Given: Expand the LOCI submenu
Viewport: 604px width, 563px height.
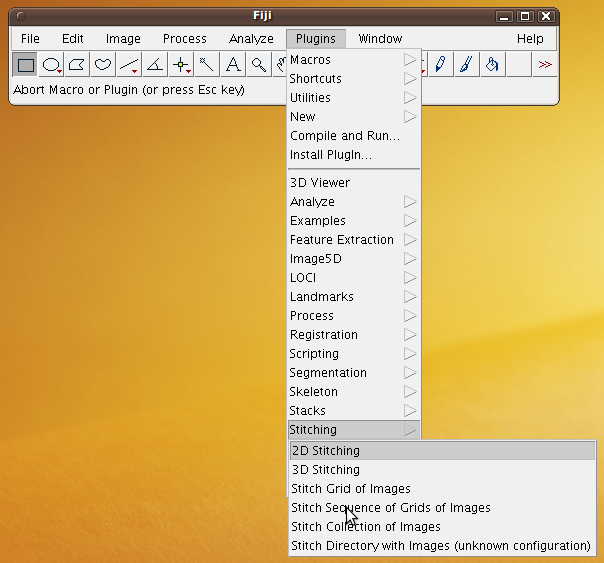Looking at the screenshot, I should coord(354,278).
